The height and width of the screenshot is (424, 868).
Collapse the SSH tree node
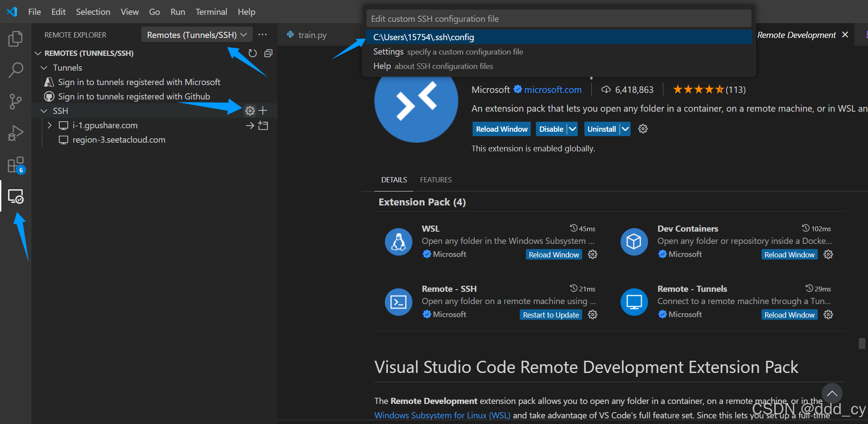[x=44, y=111]
